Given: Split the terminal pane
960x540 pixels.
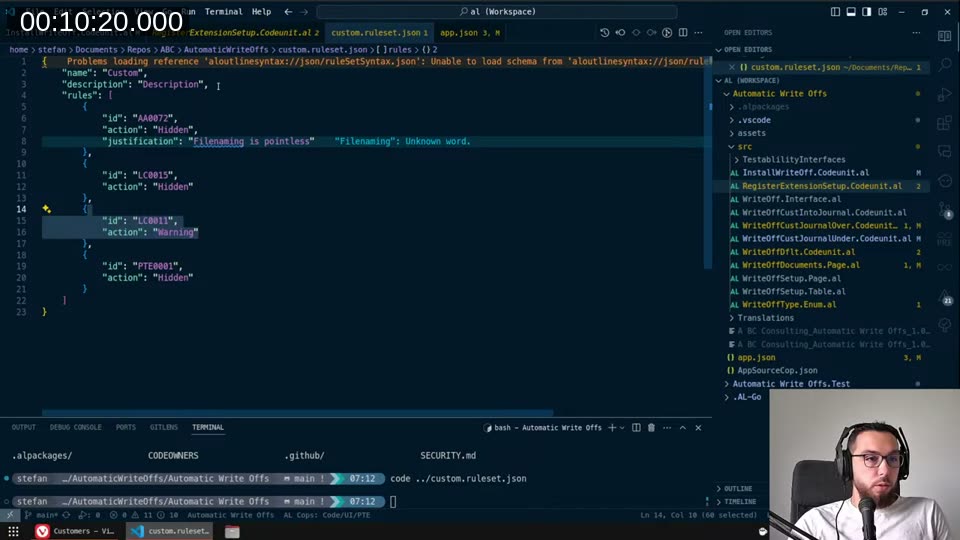Looking at the screenshot, I should click(x=636, y=427).
